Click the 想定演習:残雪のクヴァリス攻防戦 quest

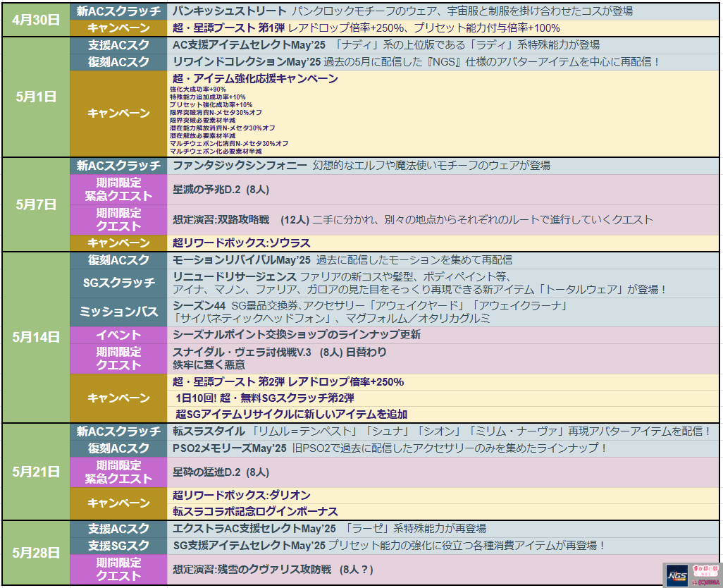252,569
